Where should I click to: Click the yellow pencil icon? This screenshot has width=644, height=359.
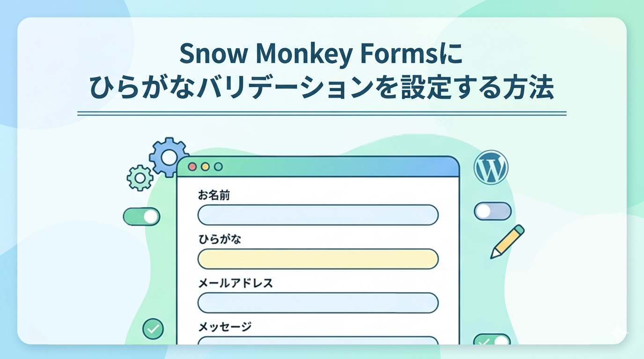point(507,241)
